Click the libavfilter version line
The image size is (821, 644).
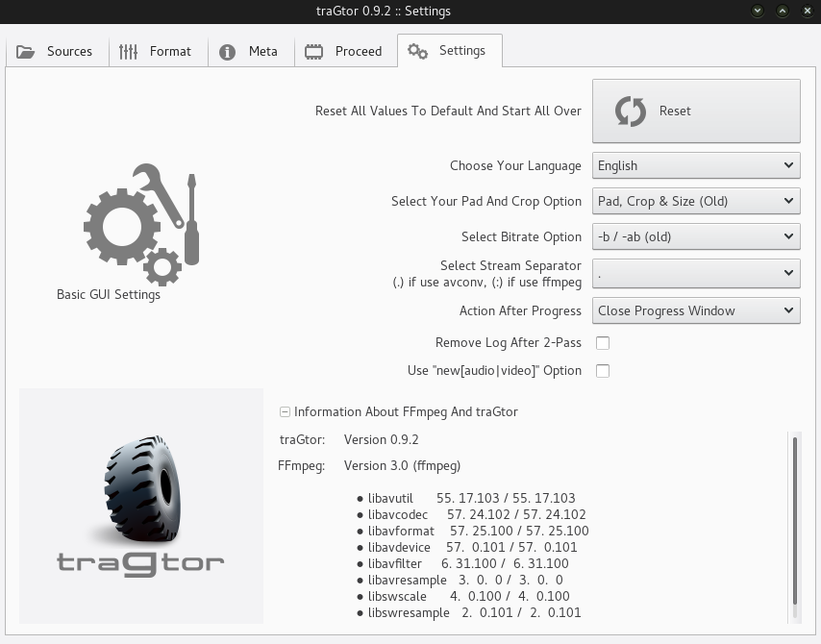(463, 563)
